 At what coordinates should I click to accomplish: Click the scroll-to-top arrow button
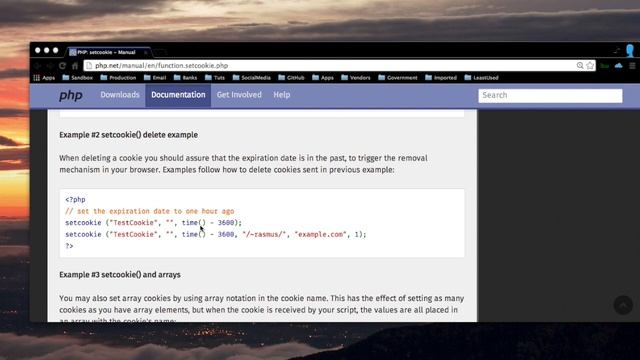[x=623, y=304]
